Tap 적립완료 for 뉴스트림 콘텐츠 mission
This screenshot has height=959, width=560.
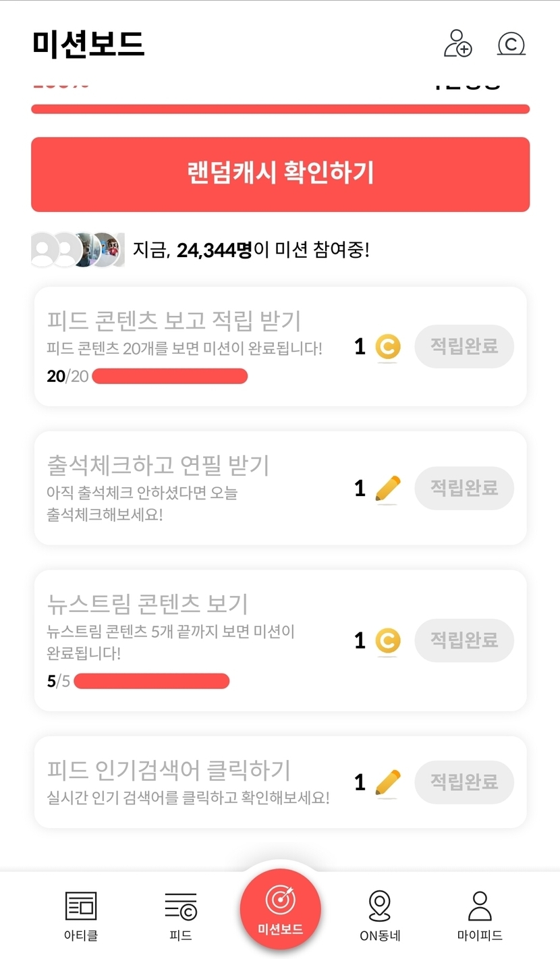[x=464, y=640]
